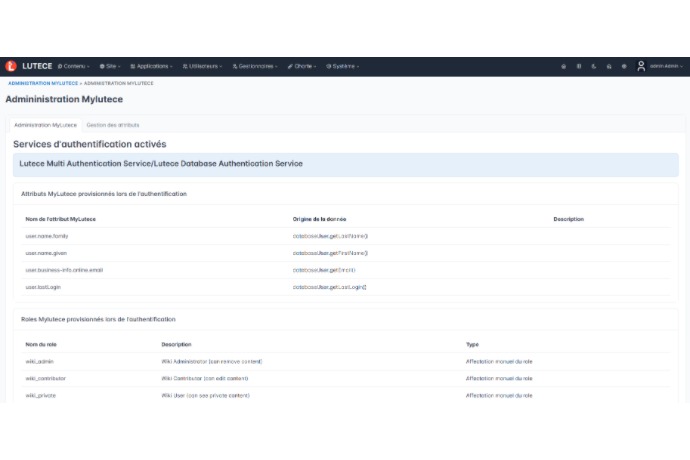This screenshot has height=460, width=690.
Task: Click the LUTECE brand name
Action: pos(37,66)
